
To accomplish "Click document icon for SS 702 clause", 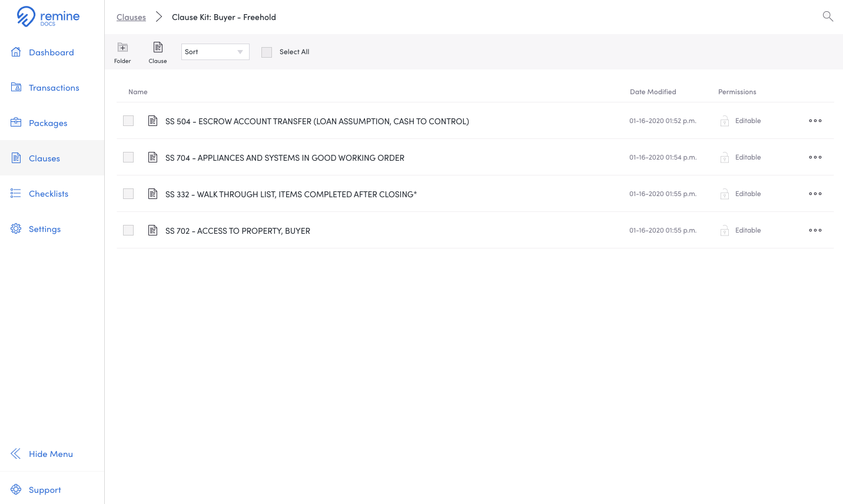I will pos(152,230).
